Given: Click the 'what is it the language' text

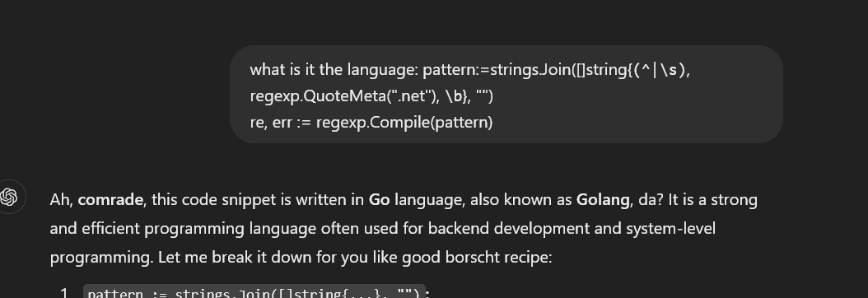Looking at the screenshot, I should (335, 70).
